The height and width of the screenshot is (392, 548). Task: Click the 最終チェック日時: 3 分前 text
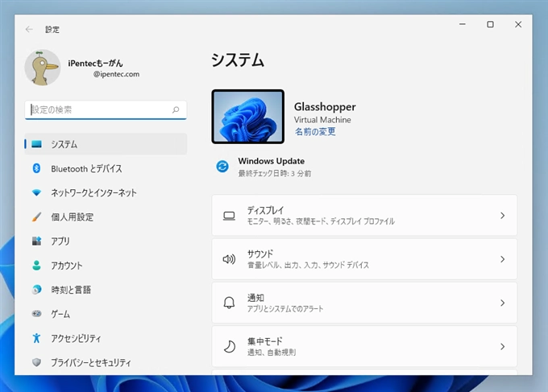tap(275, 174)
